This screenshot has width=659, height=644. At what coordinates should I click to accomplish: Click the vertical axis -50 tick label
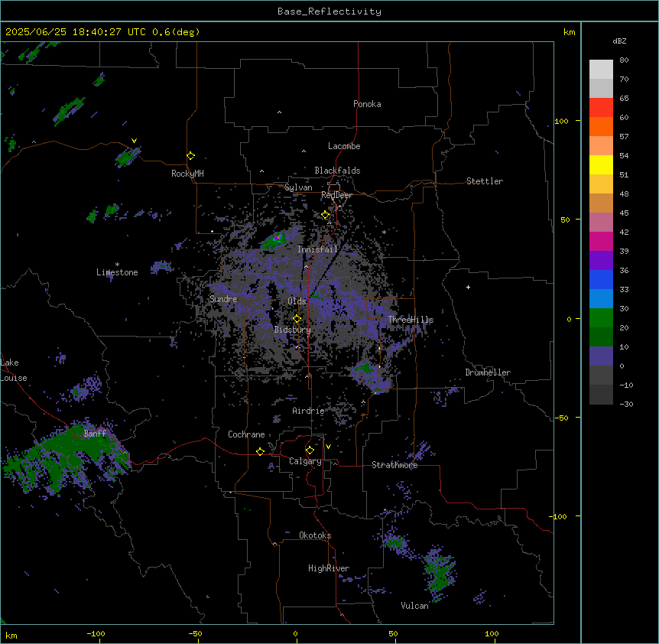pyautogui.click(x=561, y=418)
